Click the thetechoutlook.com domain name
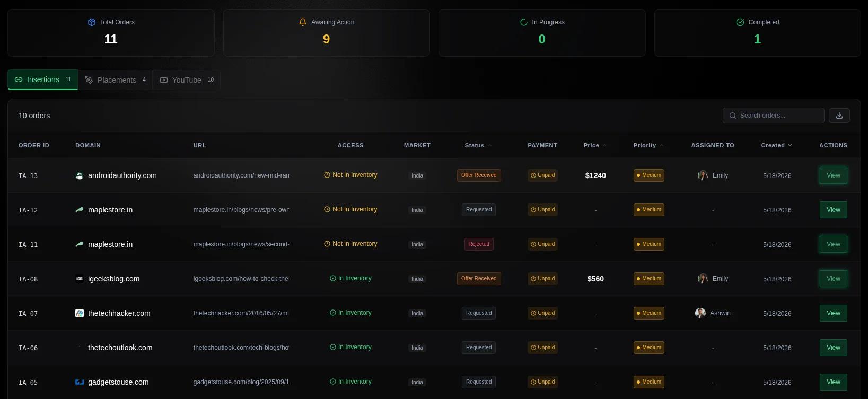The height and width of the screenshot is (399, 868). click(x=120, y=348)
